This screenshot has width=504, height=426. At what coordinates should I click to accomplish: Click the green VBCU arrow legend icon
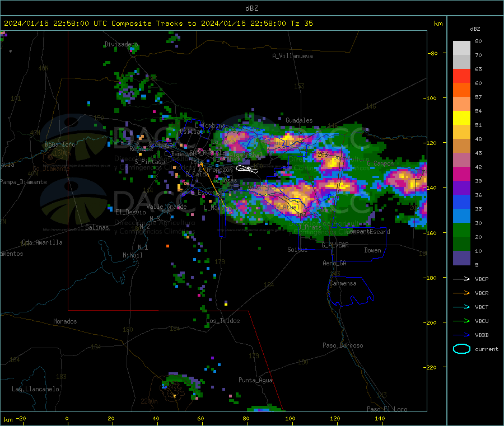click(x=461, y=321)
